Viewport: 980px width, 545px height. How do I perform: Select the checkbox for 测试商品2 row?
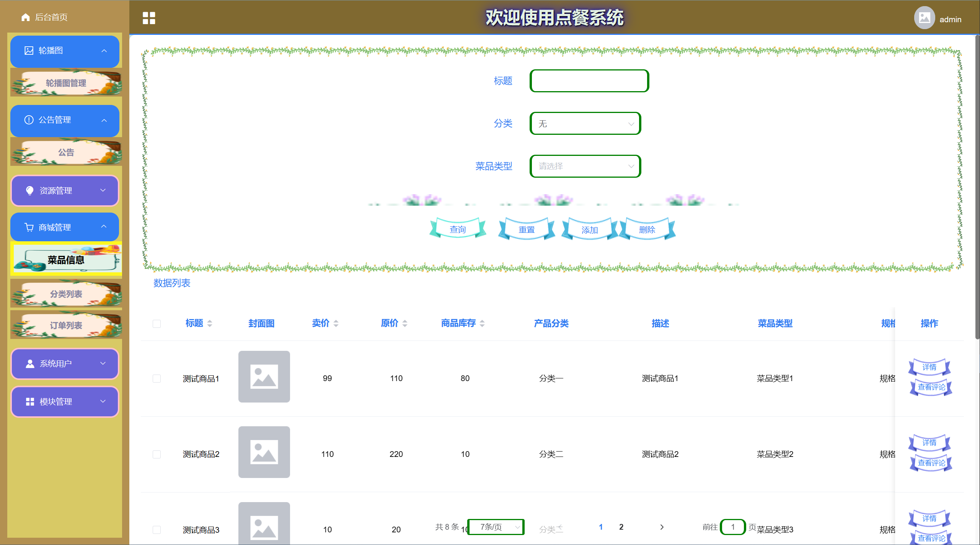point(157,454)
